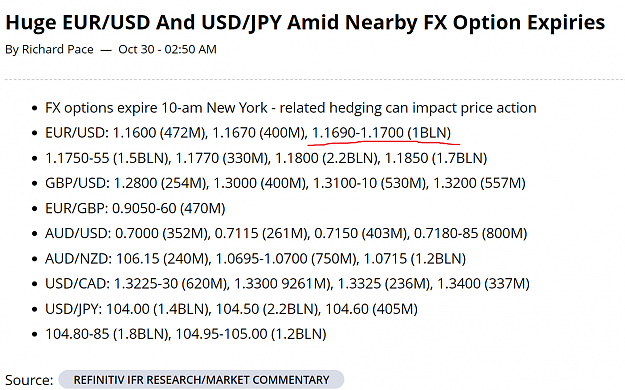The height and width of the screenshot is (390, 625).
Task: Click the AUD/NZD 1.0715 (1.2BLN) entry
Action: [x=415, y=259]
